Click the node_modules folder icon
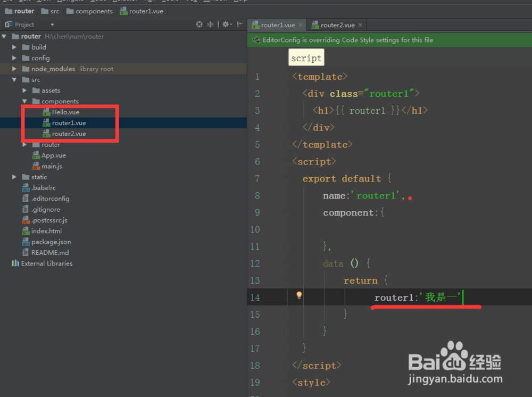This screenshot has height=397, width=532. tap(26, 69)
